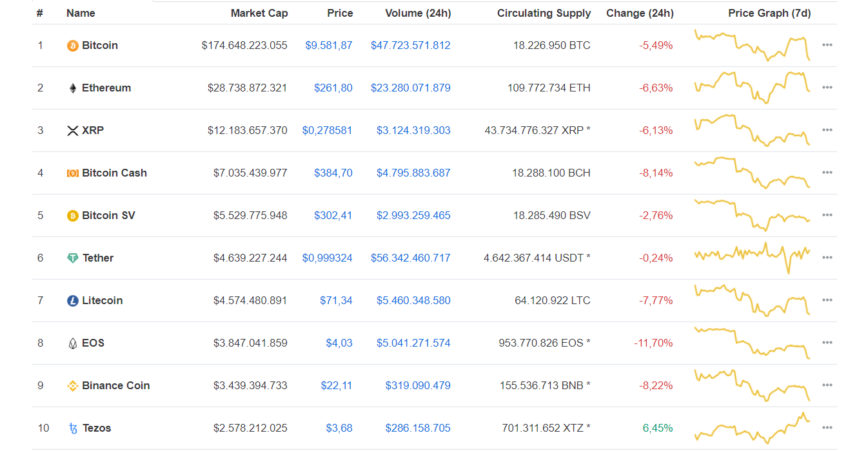Open the Bitcoin name link
Image resolution: width=868 pixels, height=451 pixels.
(100, 45)
